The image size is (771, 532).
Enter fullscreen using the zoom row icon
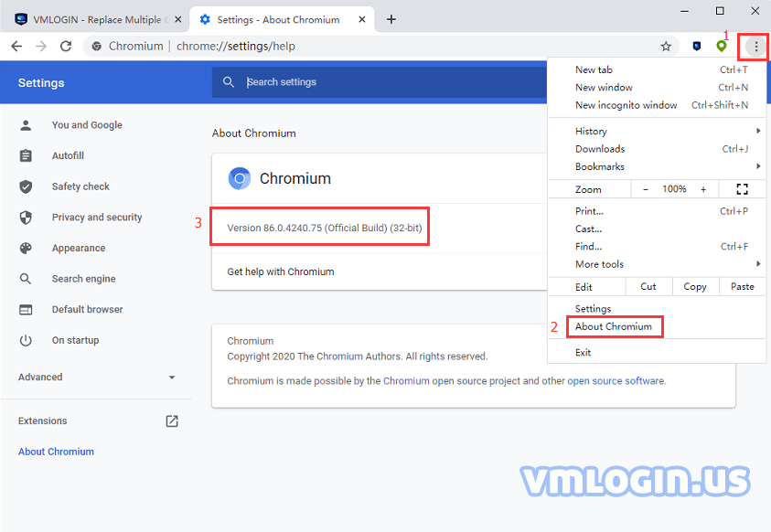[x=742, y=189]
